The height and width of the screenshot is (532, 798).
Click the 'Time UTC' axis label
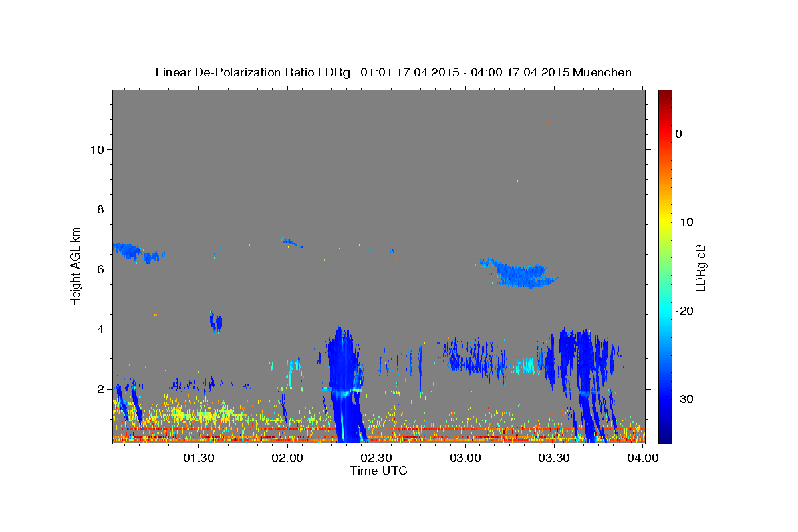(378, 471)
